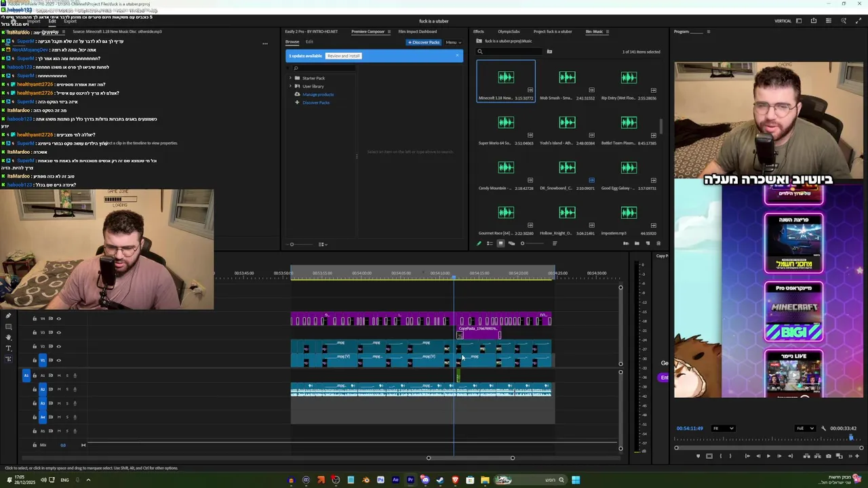Image resolution: width=868 pixels, height=488 pixels.
Task: Open the Button Editor plus icon
Action: (x=857, y=456)
